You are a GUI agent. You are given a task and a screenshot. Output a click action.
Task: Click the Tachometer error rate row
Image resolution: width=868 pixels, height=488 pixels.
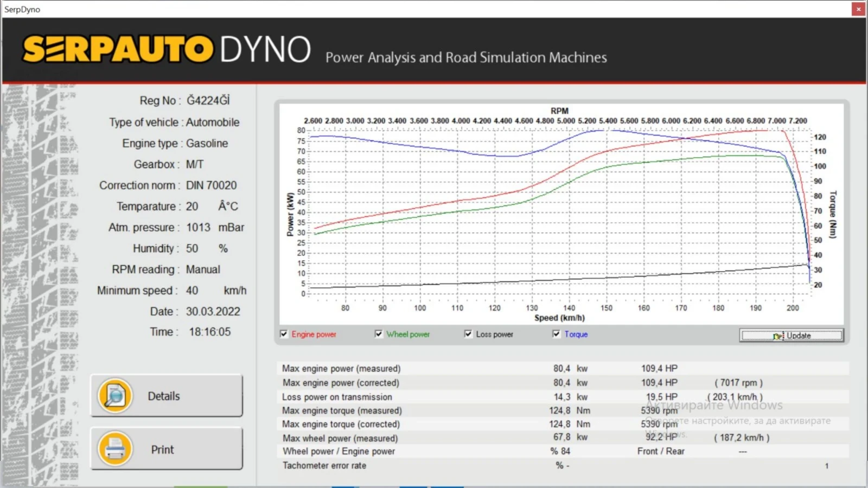pos(563,465)
